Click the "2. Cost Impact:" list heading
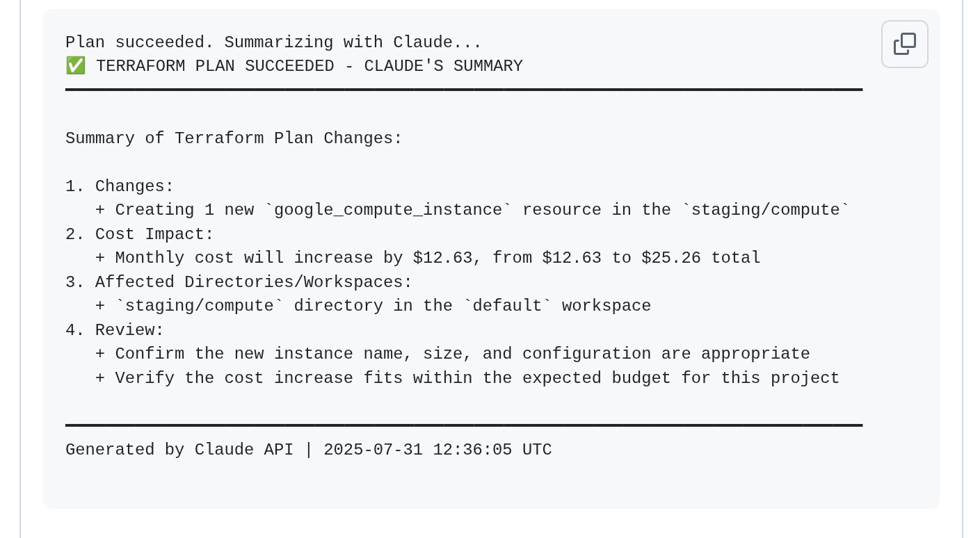The width and height of the screenshot is (980, 538). click(139, 234)
